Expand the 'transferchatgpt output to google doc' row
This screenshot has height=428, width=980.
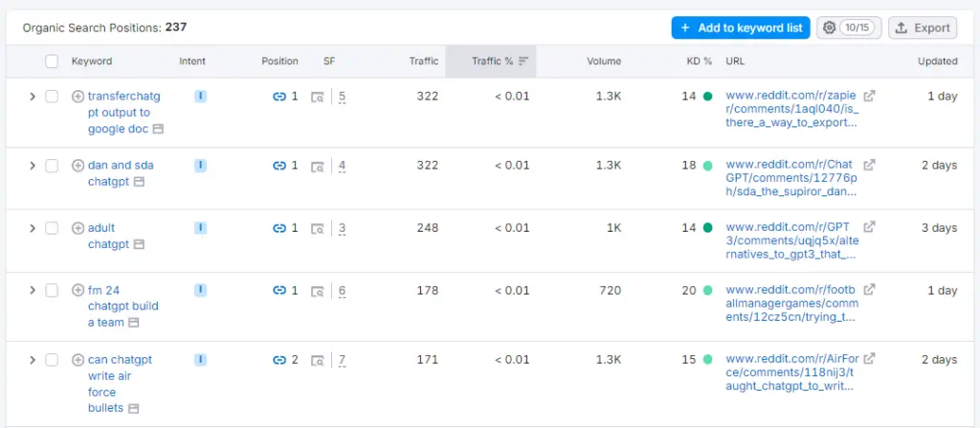tap(32, 97)
